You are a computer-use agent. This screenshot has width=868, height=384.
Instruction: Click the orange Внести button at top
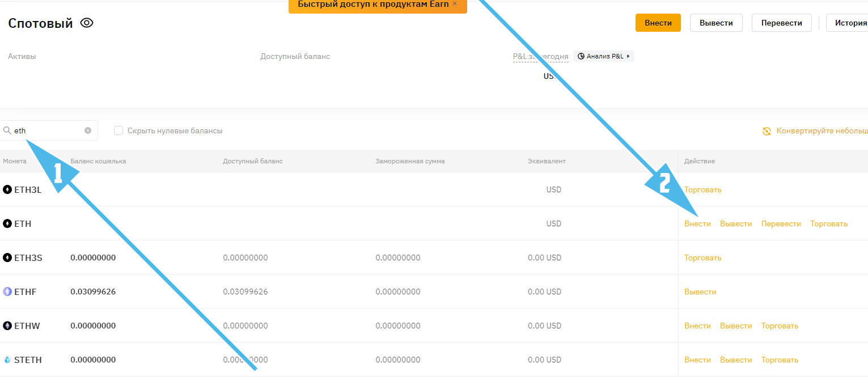pos(658,23)
